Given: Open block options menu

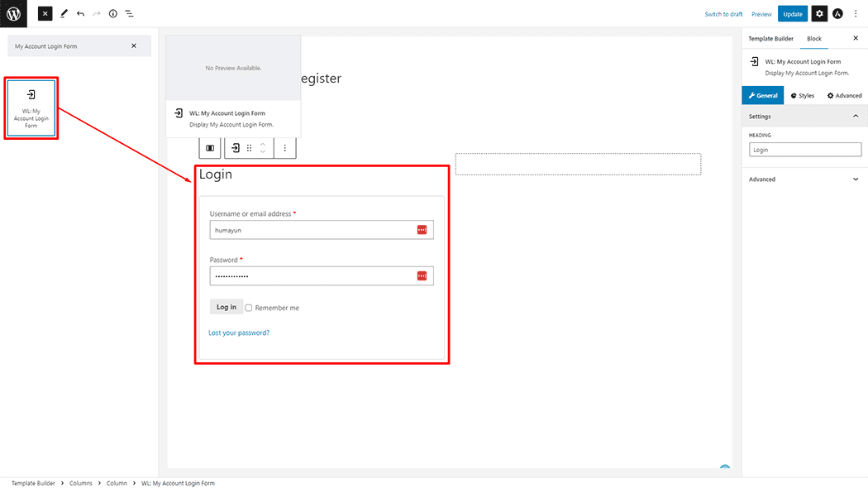Looking at the screenshot, I should pos(285,148).
